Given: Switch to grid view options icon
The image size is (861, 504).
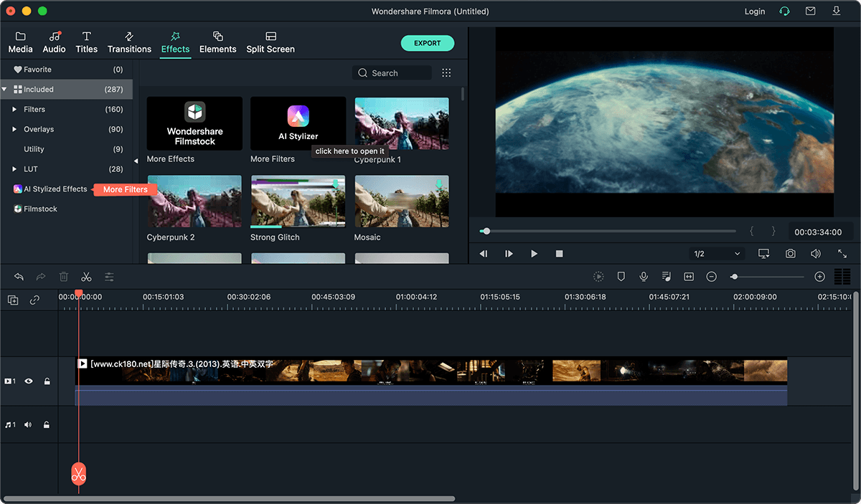Looking at the screenshot, I should [446, 73].
